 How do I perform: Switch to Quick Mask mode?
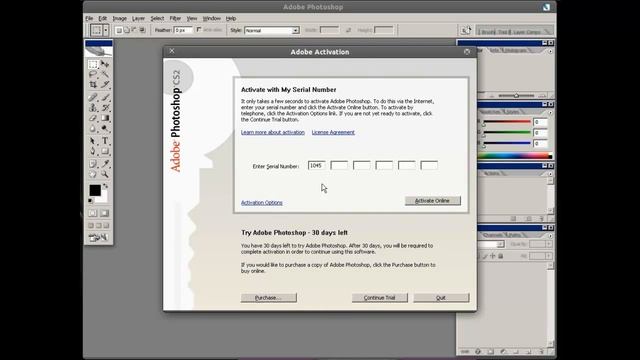click(x=105, y=213)
